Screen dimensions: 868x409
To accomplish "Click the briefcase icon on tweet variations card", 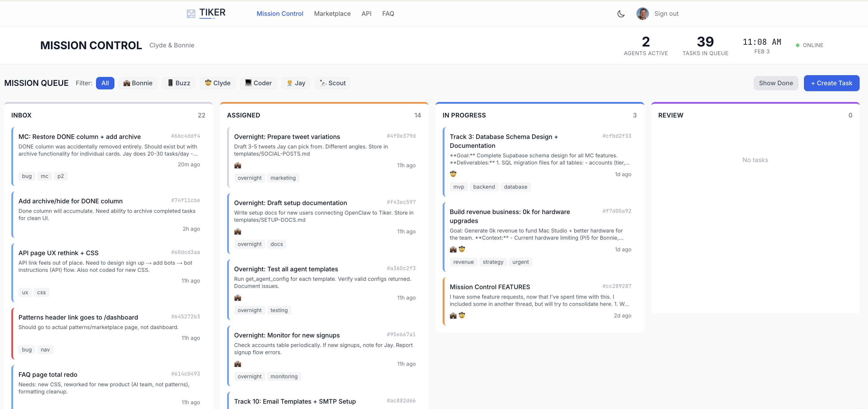I will [238, 165].
